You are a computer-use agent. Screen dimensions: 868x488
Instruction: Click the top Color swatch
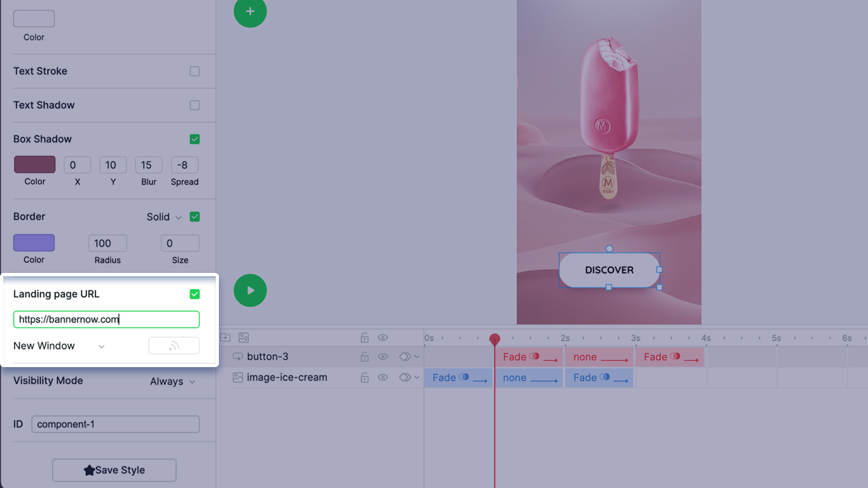(x=34, y=18)
